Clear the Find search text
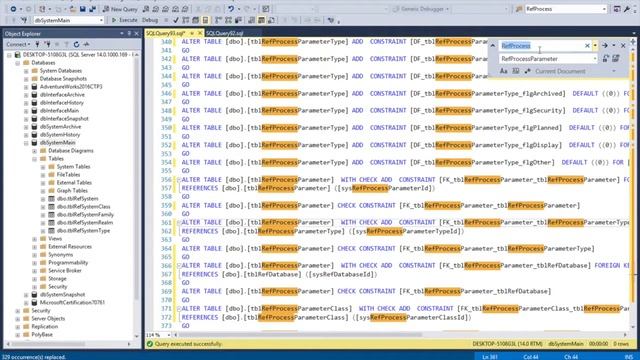The height and width of the screenshot is (360, 640). [x=587, y=46]
